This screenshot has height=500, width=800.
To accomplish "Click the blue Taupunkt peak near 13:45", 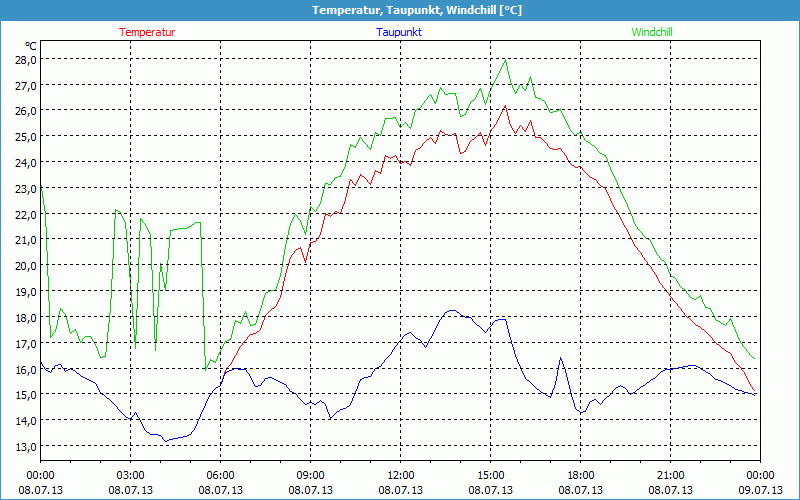I will coord(452,310).
